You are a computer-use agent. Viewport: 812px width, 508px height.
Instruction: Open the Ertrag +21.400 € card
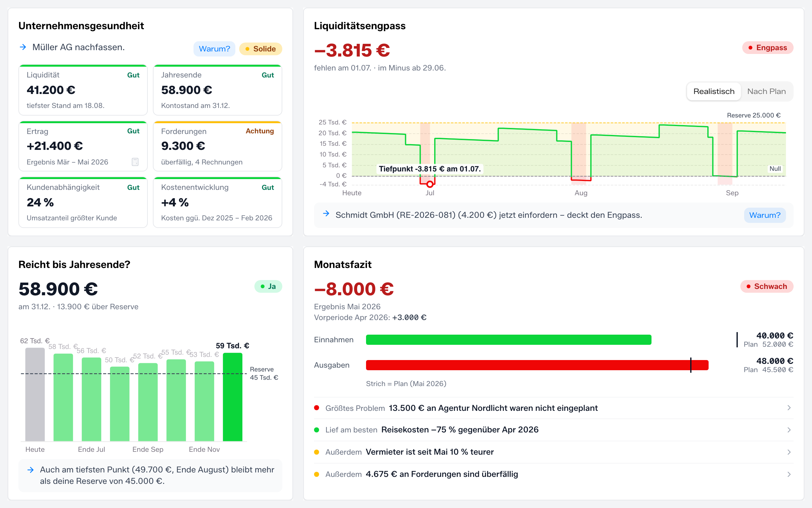(83, 146)
